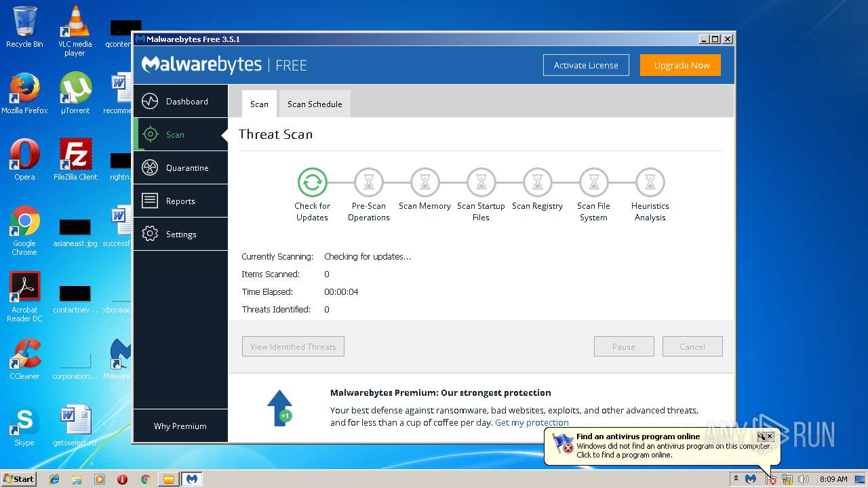
Task: Open the µTorrent desktop shortcut
Action: (x=75, y=94)
